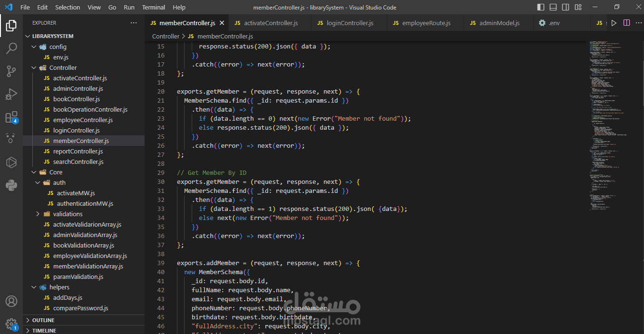This screenshot has width=644, height=334.
Task: Click the "// Get Member By ID" comment line
Action: [212, 172]
